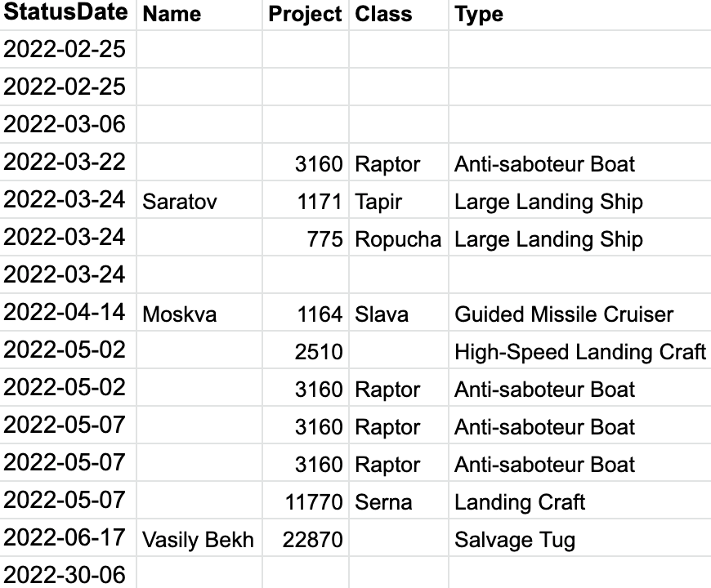Click project 11770 cell
The width and height of the screenshot is (711, 588).
coord(314,502)
